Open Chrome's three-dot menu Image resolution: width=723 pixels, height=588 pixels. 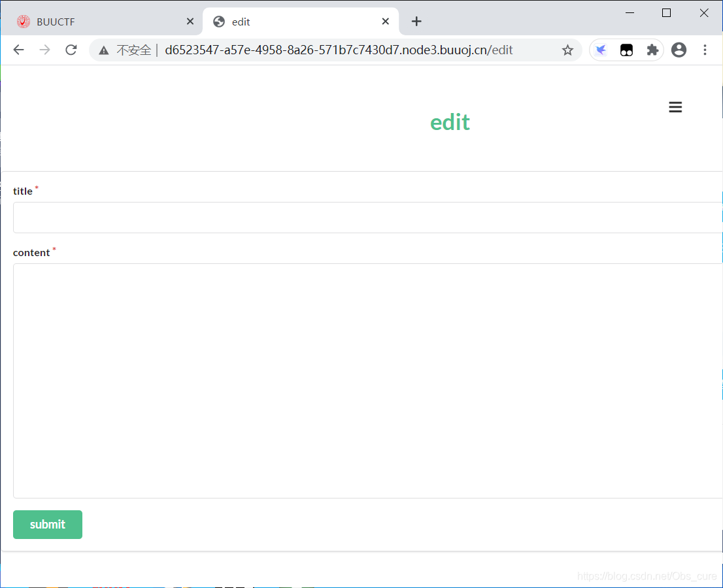(705, 50)
